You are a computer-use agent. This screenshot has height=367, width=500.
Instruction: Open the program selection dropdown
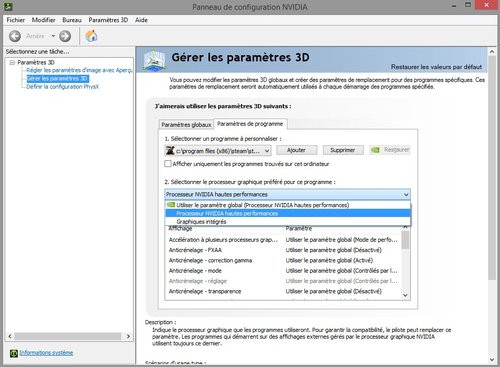(x=218, y=151)
